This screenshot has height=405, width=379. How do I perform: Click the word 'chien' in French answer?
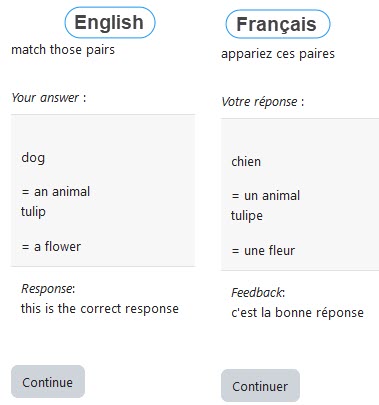246,162
